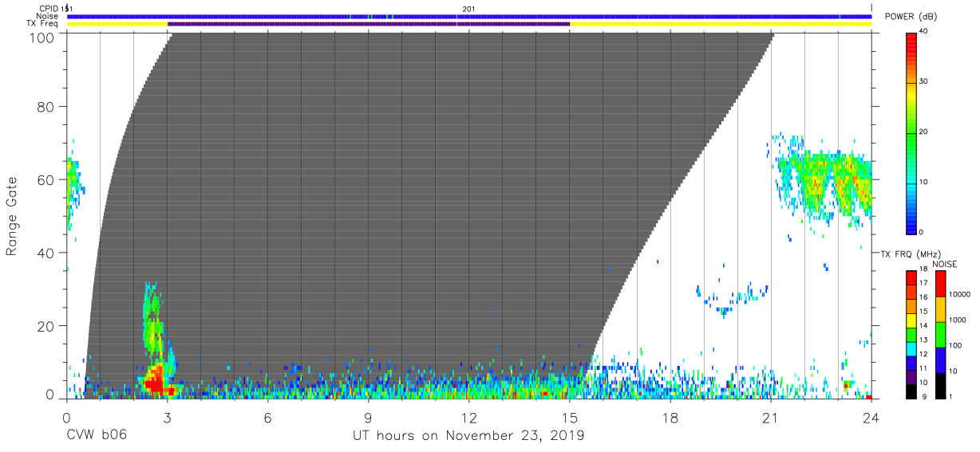Click x-axis tick label 21
The image size is (980, 452).
(771, 418)
